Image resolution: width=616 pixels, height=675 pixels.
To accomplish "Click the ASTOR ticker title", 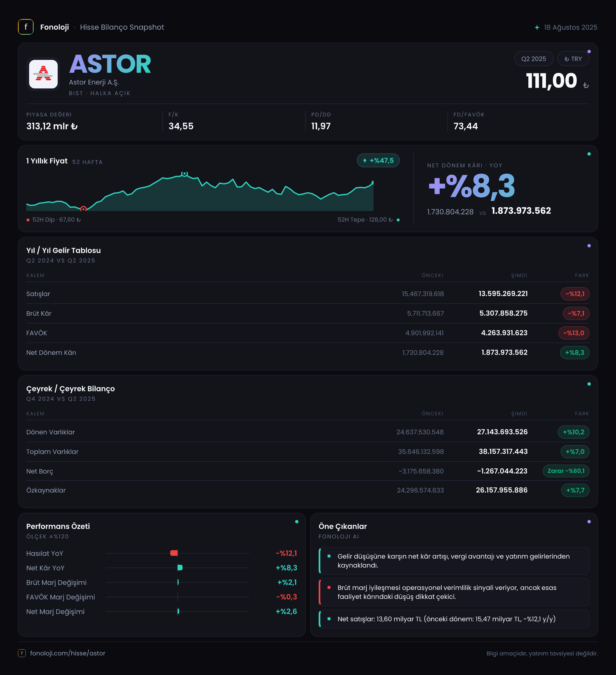I will pos(110,64).
